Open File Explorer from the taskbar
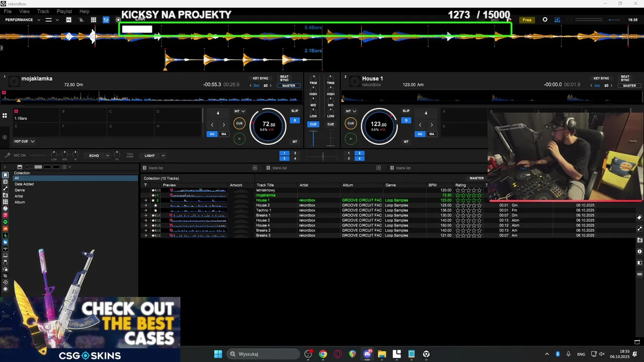Viewport: 644px width, 362px height. (x=382, y=354)
